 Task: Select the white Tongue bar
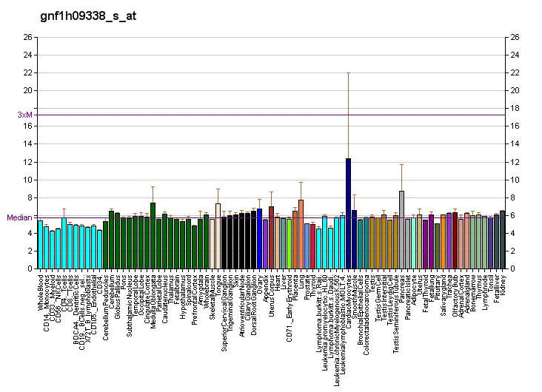218,236
